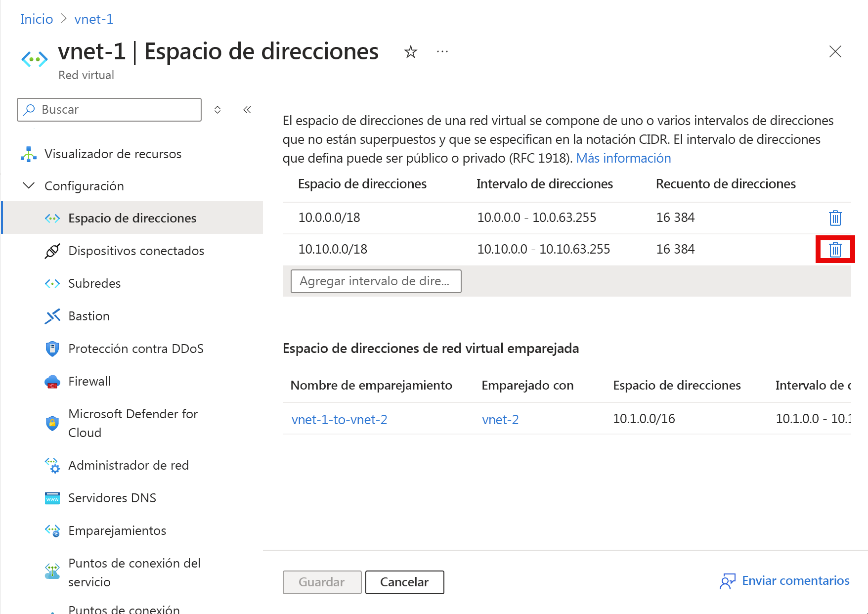This screenshot has height=614, width=868.
Task: Open the more options ellipsis menu
Action: coord(442,51)
